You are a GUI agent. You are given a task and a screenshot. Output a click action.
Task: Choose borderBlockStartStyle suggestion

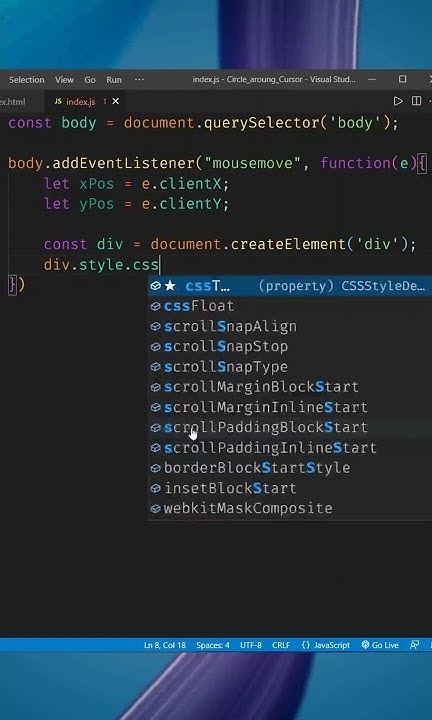290,467
